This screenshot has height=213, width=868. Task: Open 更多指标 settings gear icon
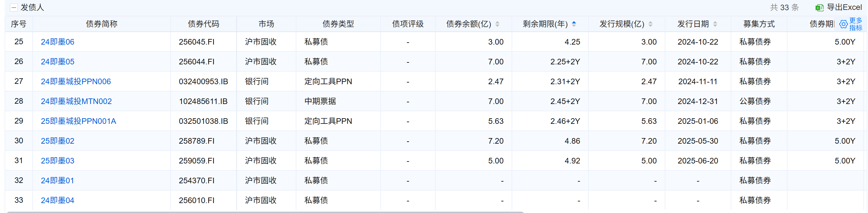pyautogui.click(x=843, y=24)
